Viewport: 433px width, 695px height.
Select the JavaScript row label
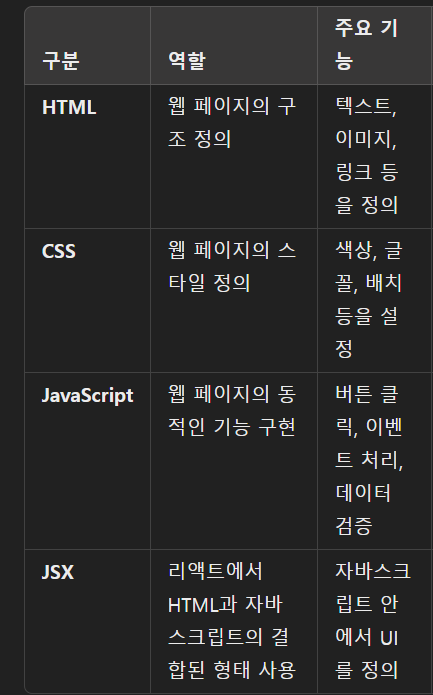tap(87, 395)
